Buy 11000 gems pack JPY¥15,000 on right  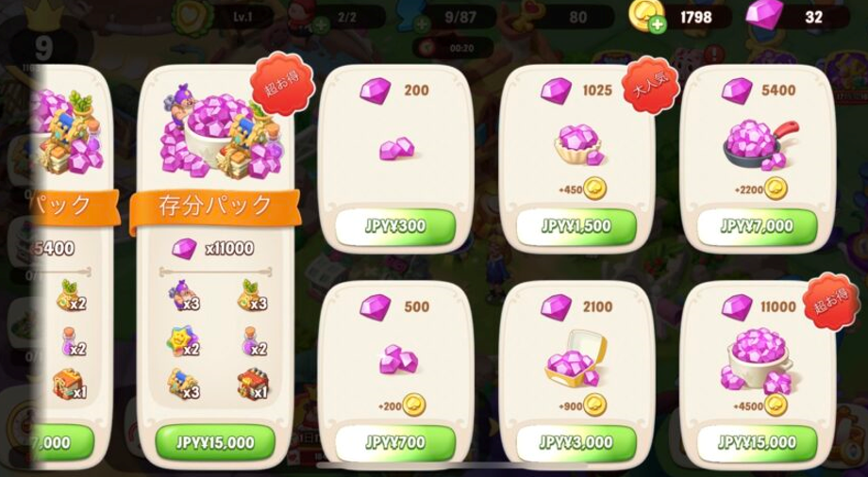coord(757,442)
